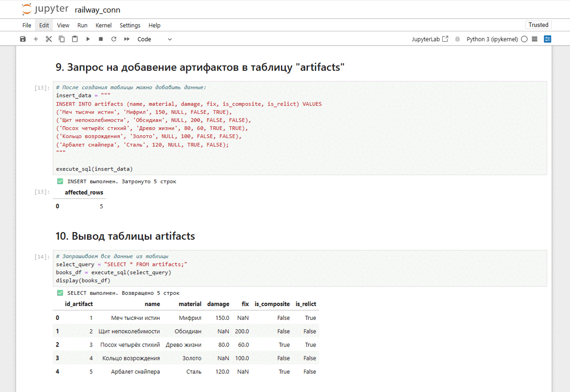Click cell Щит непоколебимости
570x392 pixels.
[x=129, y=331]
